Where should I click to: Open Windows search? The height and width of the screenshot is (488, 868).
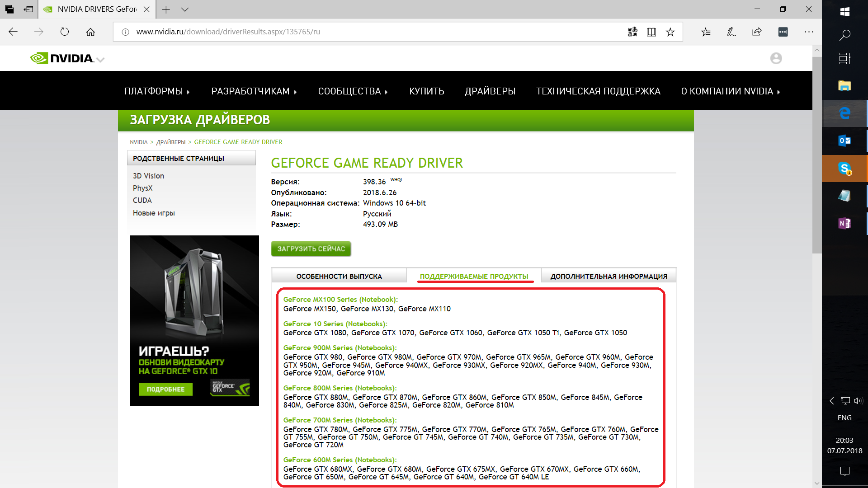pos(844,35)
